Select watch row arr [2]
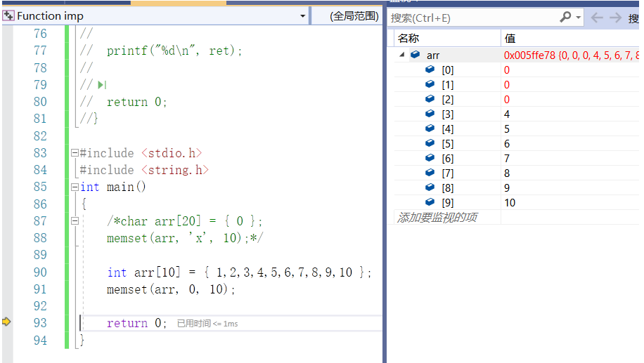644x363 pixels. click(x=517, y=99)
